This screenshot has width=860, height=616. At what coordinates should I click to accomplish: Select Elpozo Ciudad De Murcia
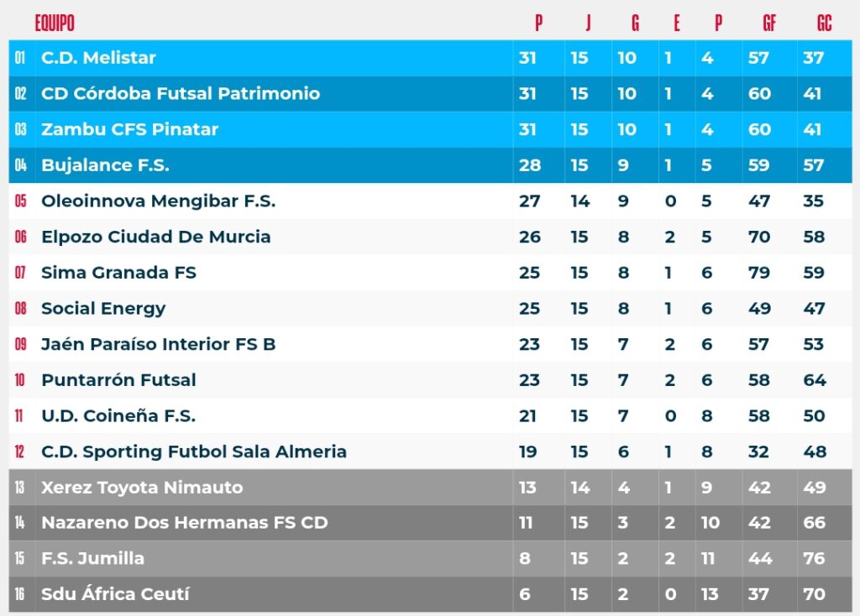tap(155, 237)
